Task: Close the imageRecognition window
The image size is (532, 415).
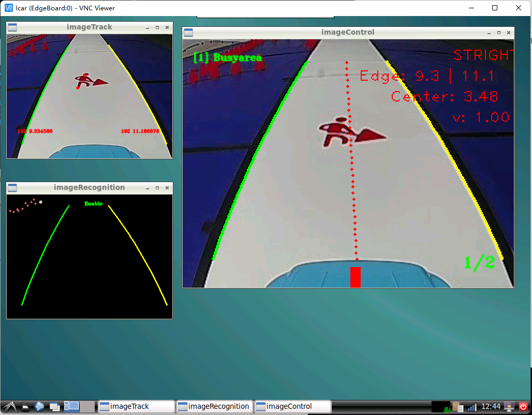Action: [167, 188]
